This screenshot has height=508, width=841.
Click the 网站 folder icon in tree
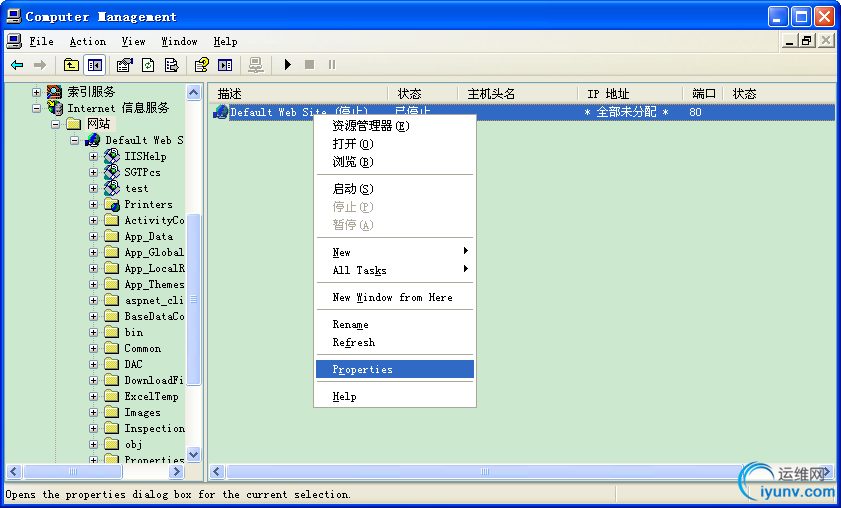tap(73, 124)
